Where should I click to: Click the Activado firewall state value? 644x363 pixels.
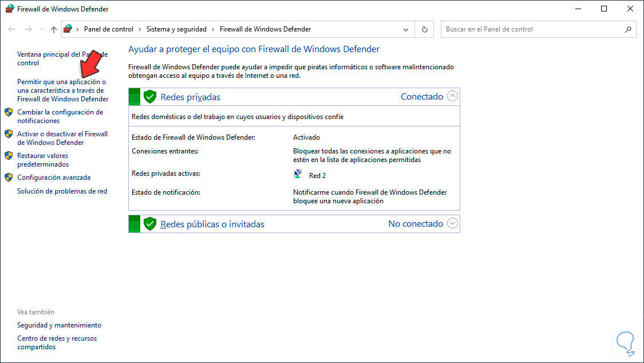[306, 137]
